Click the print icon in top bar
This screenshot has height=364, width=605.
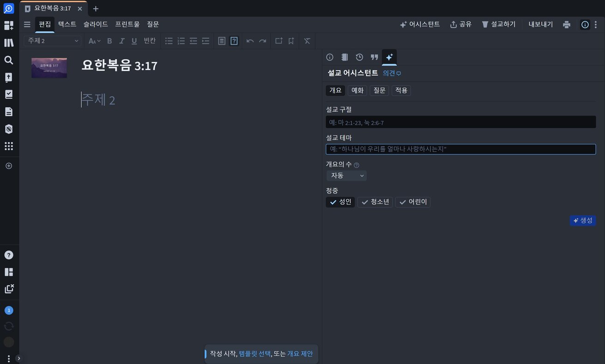pyautogui.click(x=567, y=24)
